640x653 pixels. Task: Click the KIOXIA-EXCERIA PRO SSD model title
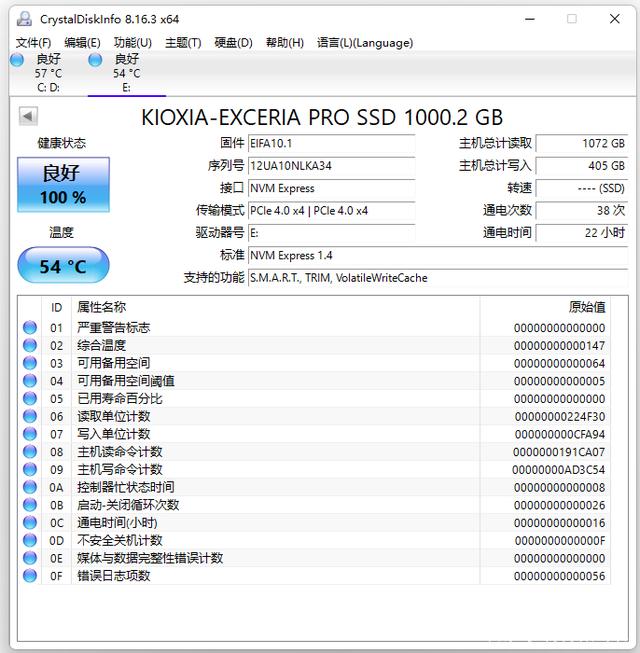tap(322, 117)
